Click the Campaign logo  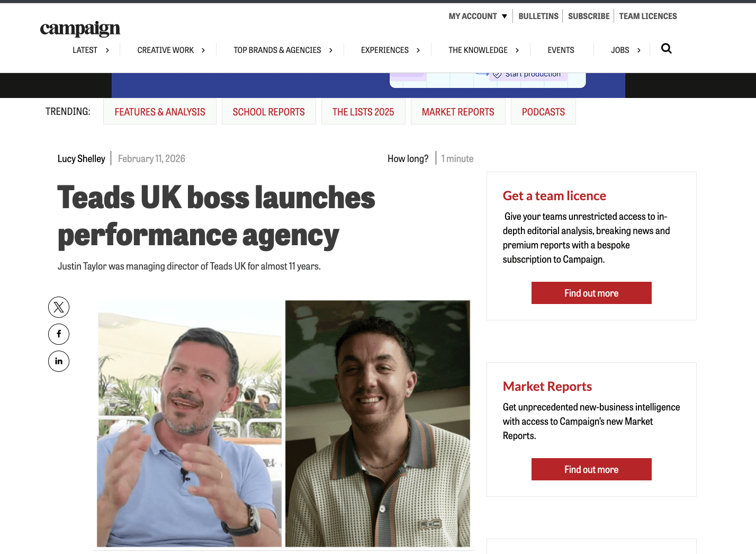pyautogui.click(x=80, y=29)
